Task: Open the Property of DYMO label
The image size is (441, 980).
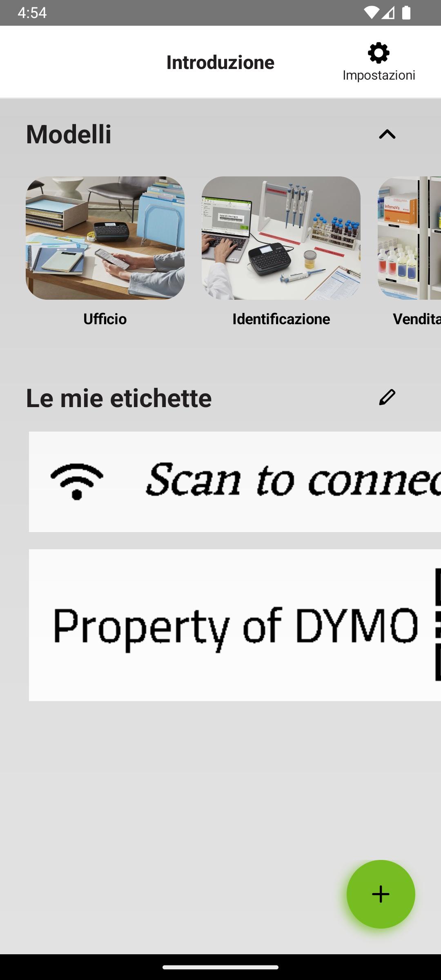Action: [235, 625]
